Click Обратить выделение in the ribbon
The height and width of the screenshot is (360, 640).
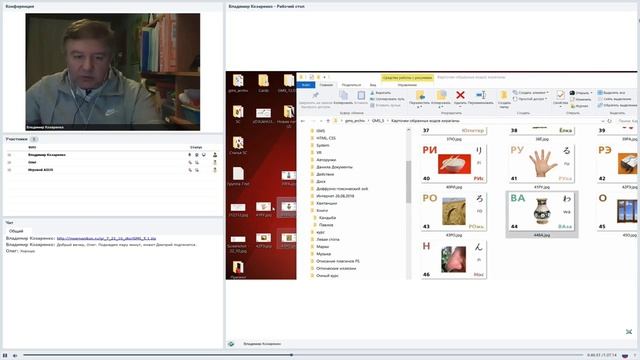click(618, 105)
